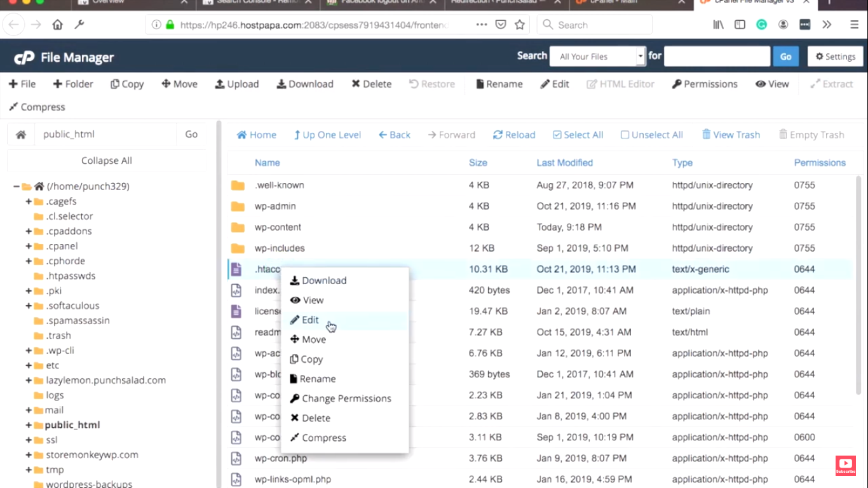Open the wp-admin folder icon

pos(238,207)
